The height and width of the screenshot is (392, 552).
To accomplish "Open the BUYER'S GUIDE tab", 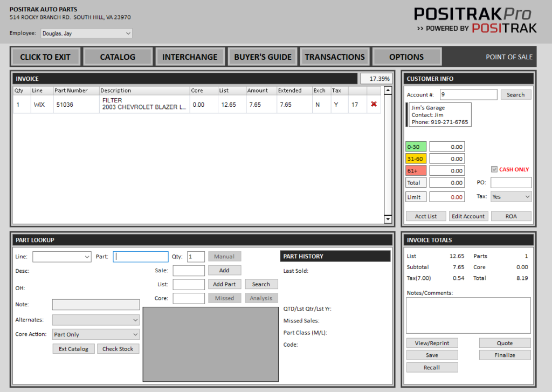I will (x=263, y=57).
